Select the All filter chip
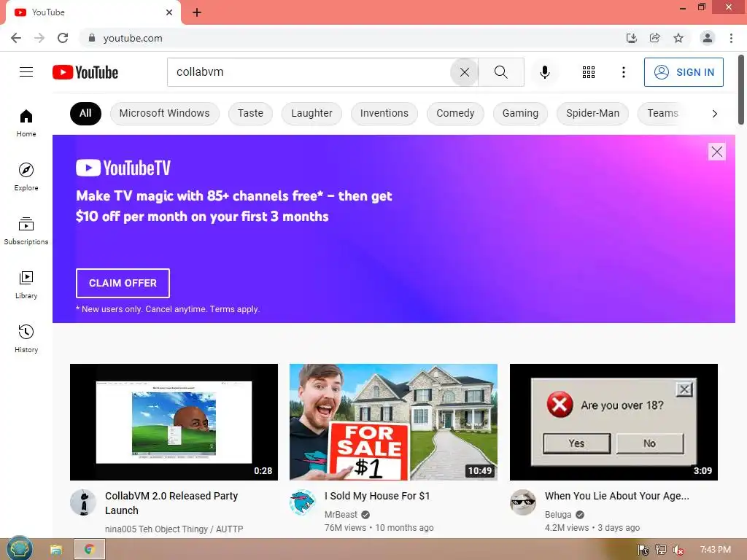This screenshot has height=560, width=747. 86,113
